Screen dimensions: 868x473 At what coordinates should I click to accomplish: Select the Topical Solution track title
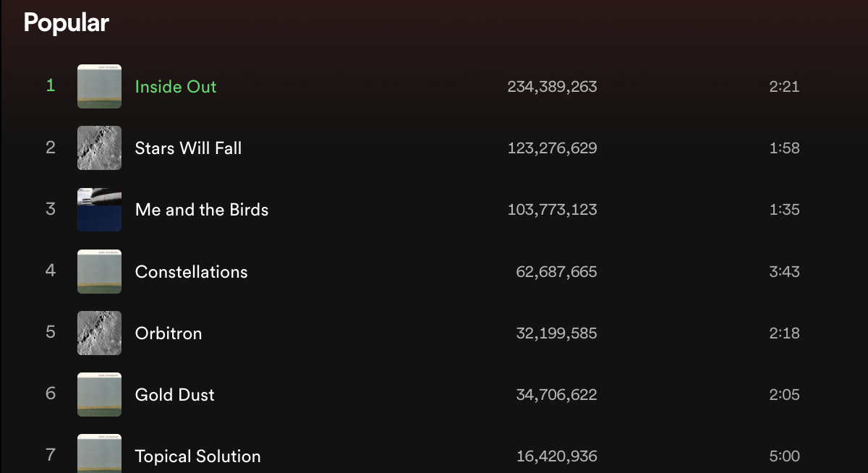pos(197,456)
